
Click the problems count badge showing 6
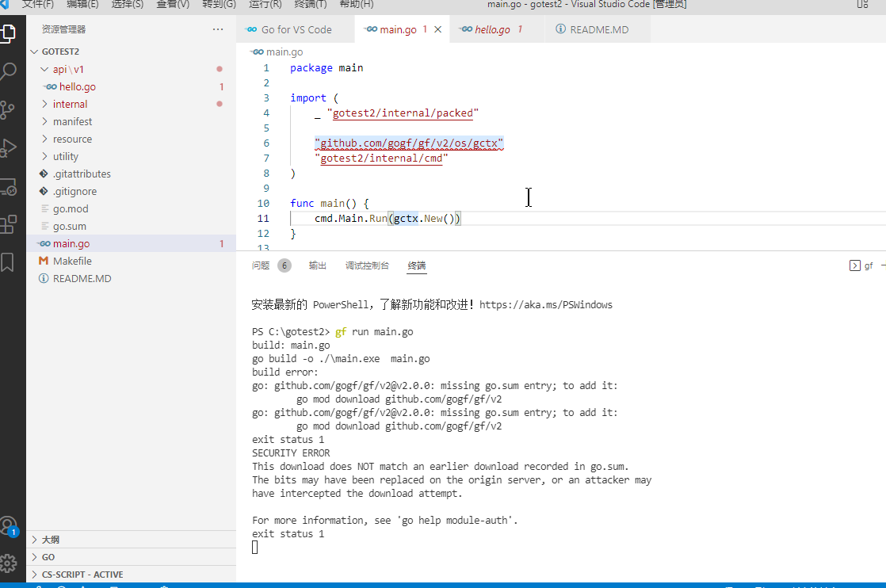(x=284, y=265)
